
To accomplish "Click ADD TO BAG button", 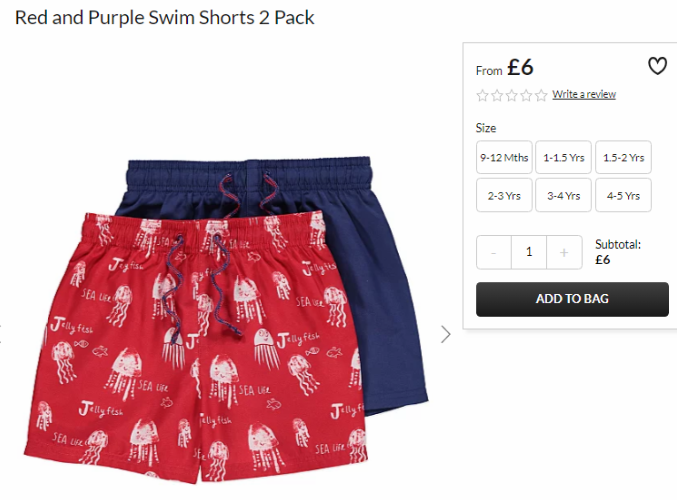I will [572, 299].
